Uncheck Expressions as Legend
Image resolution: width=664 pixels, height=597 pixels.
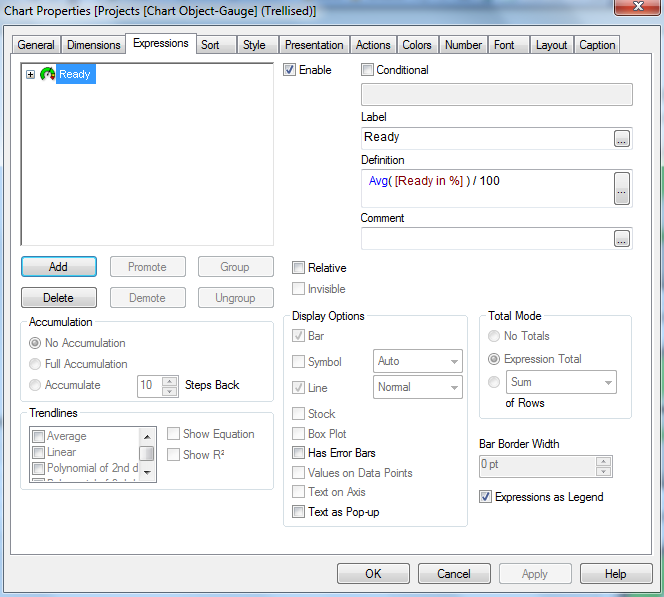click(485, 497)
